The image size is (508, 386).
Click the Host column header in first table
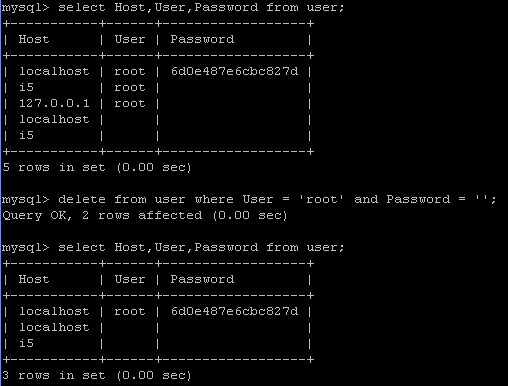tap(34, 39)
